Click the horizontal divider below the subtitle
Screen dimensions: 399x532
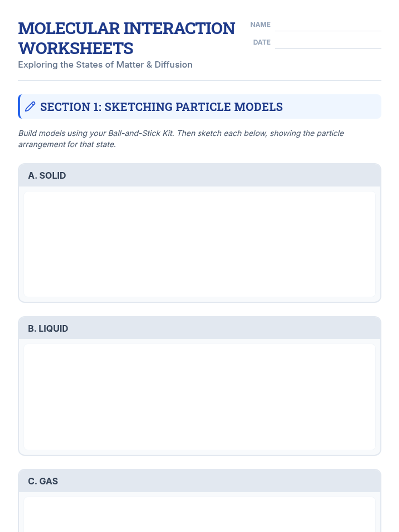(199, 80)
